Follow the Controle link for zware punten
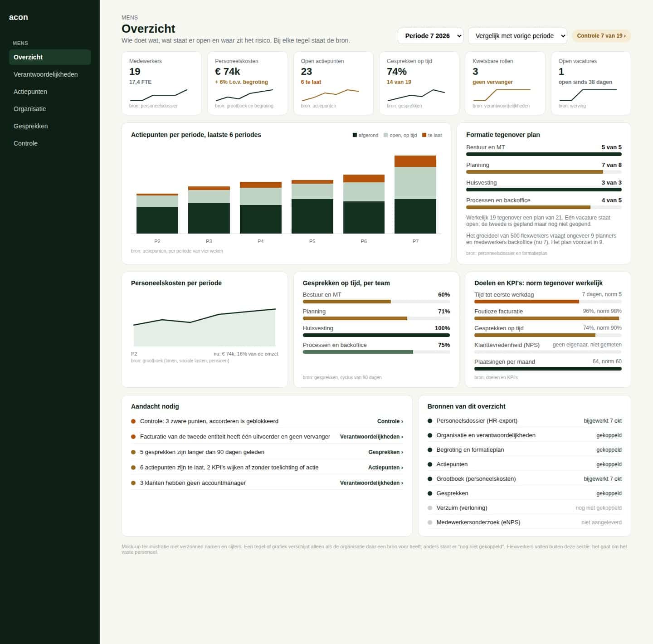The width and height of the screenshot is (653, 644). 390,421
